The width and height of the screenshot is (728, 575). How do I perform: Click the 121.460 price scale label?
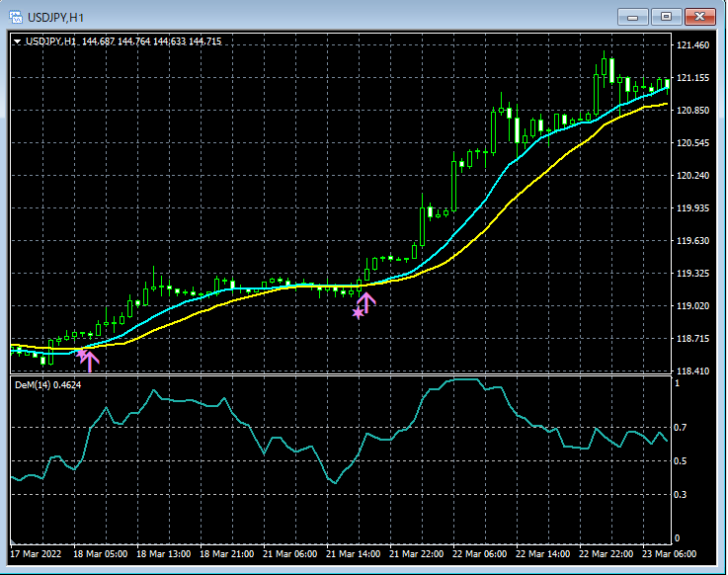click(x=692, y=45)
